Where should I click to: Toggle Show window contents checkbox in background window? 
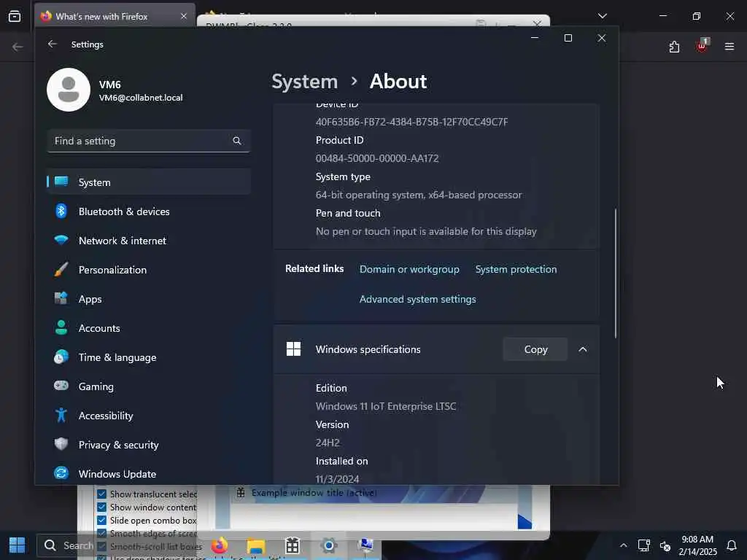coord(101,507)
